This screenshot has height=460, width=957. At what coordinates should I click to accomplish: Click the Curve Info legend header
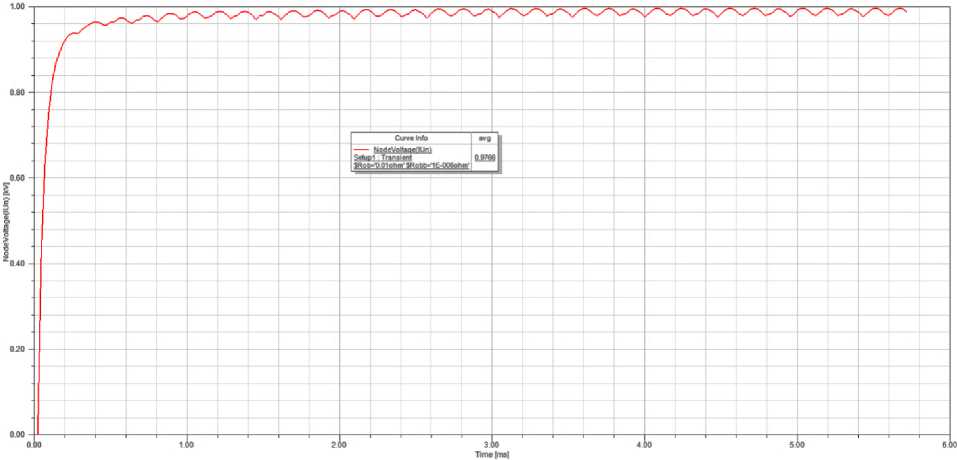click(411, 138)
